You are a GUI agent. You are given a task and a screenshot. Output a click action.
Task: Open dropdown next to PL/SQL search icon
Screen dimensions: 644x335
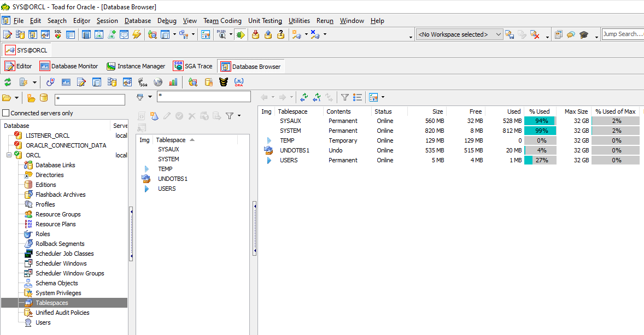click(231, 34)
